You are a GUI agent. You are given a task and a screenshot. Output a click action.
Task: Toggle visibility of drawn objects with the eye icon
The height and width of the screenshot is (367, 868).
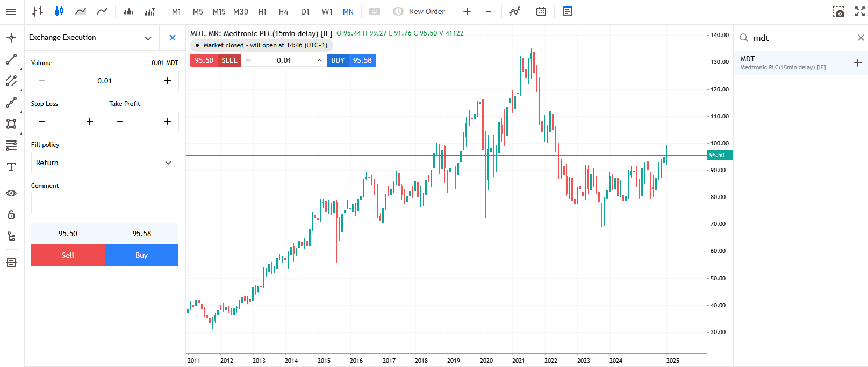[x=11, y=193]
